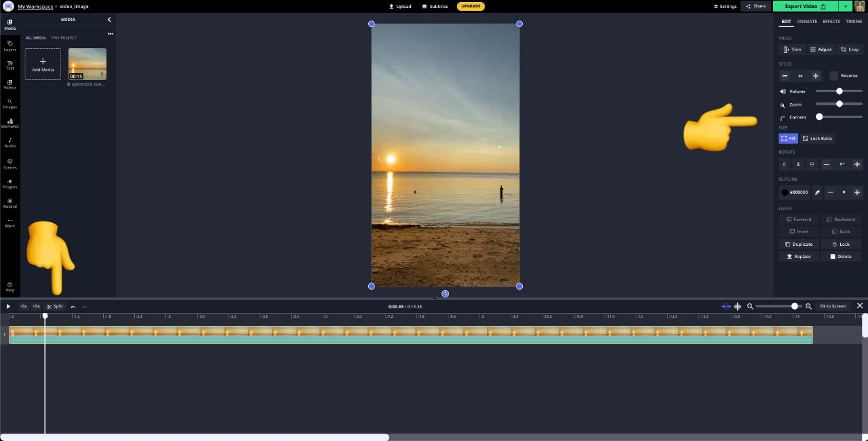
Task: Click the Trim video button
Action: coord(791,49)
